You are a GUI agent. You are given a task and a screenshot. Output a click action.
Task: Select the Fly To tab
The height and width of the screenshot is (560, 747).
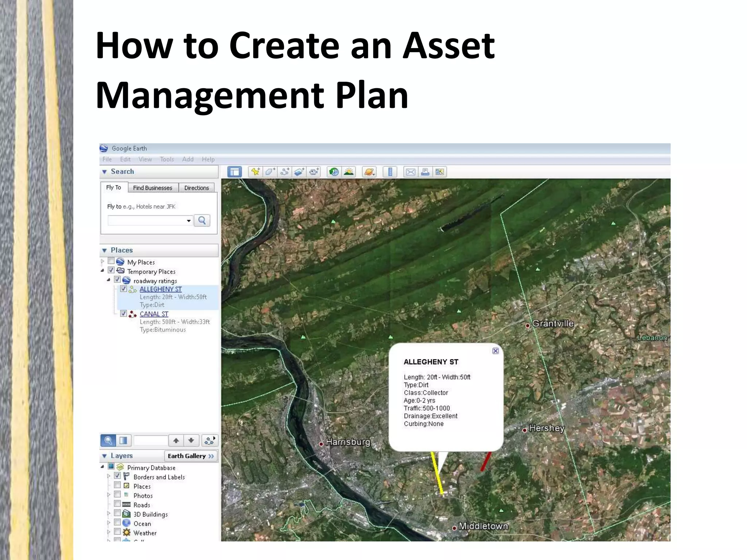[113, 187]
